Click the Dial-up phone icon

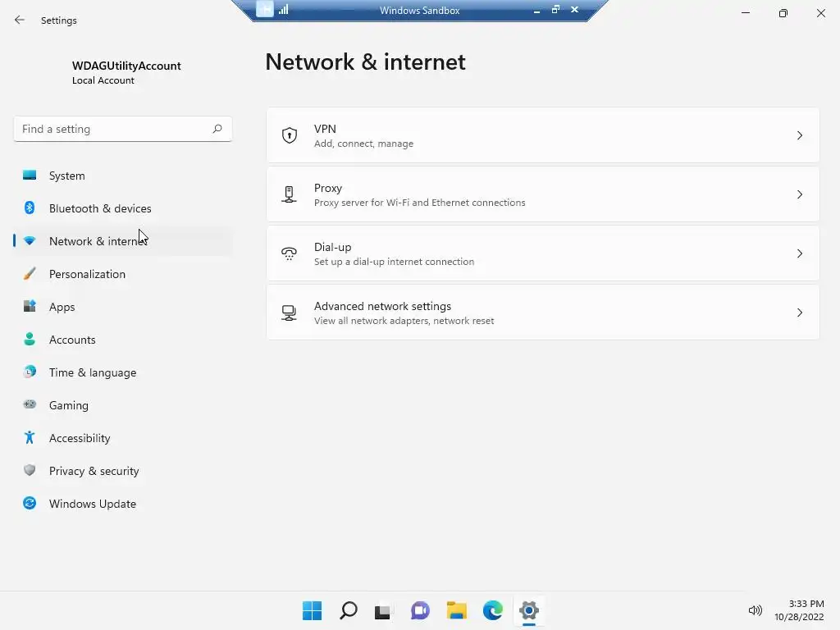289,253
